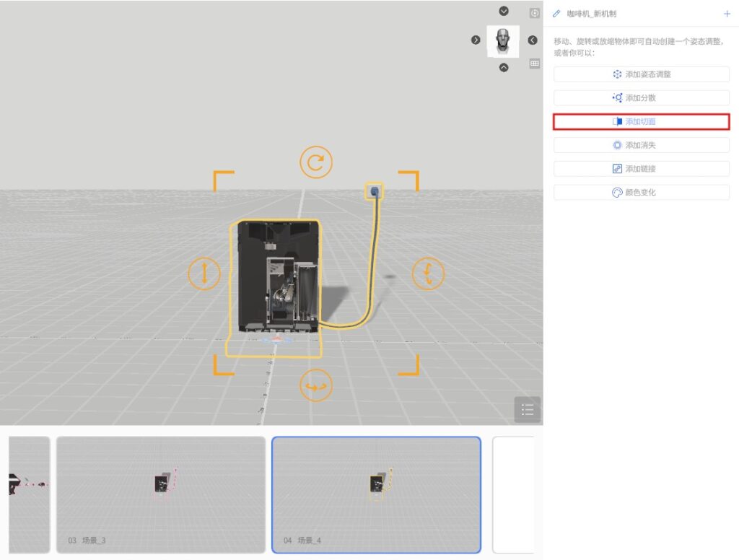The image size is (739, 560).
Task: Toggle the grid icon beside the head preview
Action: [535, 64]
